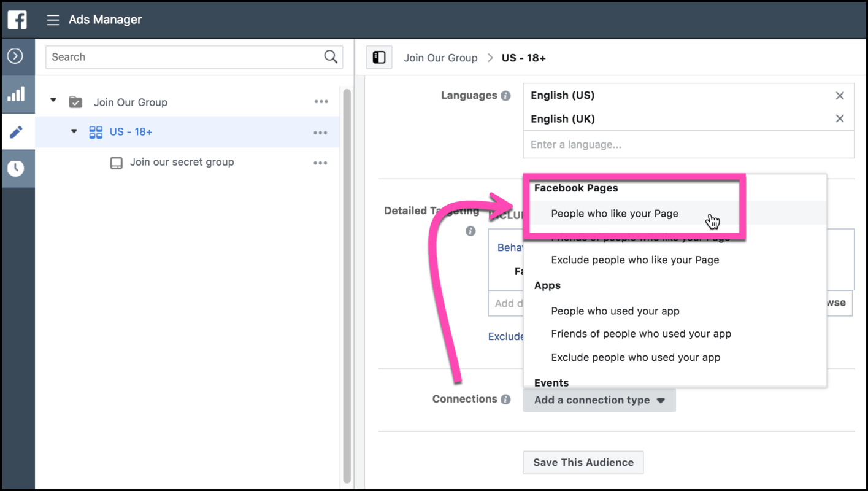
Task: Select Exclude people who like your Page
Action: tap(635, 260)
